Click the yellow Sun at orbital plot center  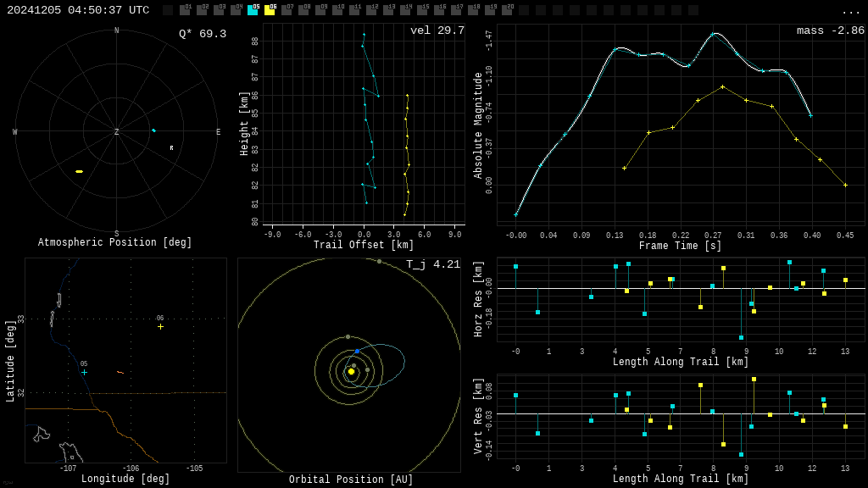pyautogui.click(x=351, y=371)
